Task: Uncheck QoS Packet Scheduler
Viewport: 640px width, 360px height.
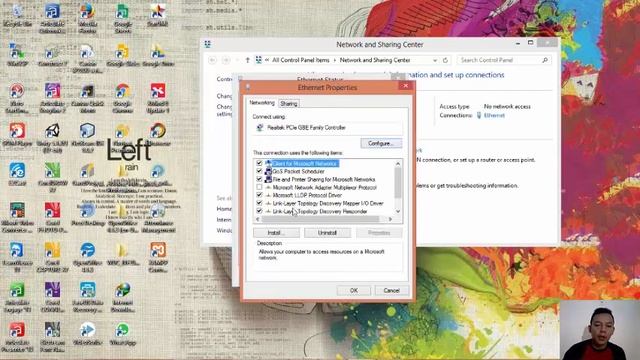Action: [x=259, y=171]
